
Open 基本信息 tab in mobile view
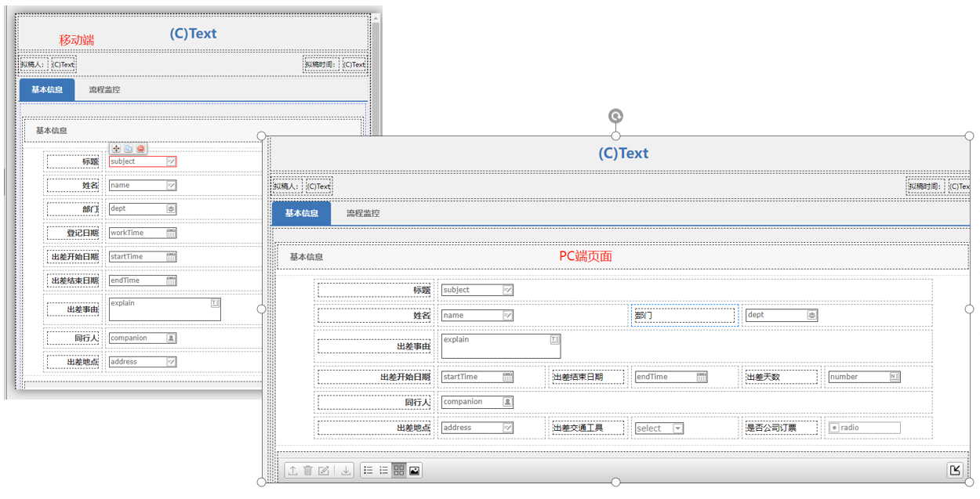pyautogui.click(x=47, y=89)
